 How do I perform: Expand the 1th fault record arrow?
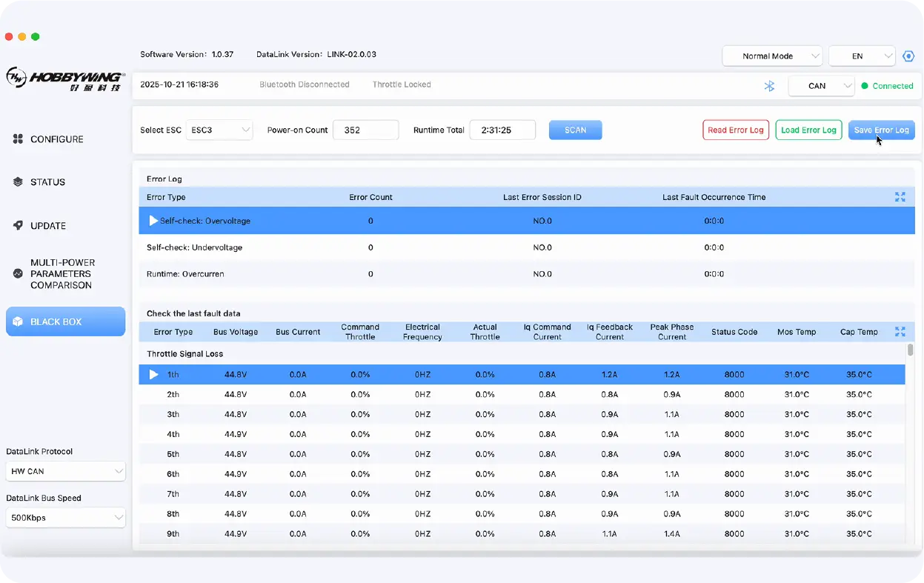pos(153,375)
